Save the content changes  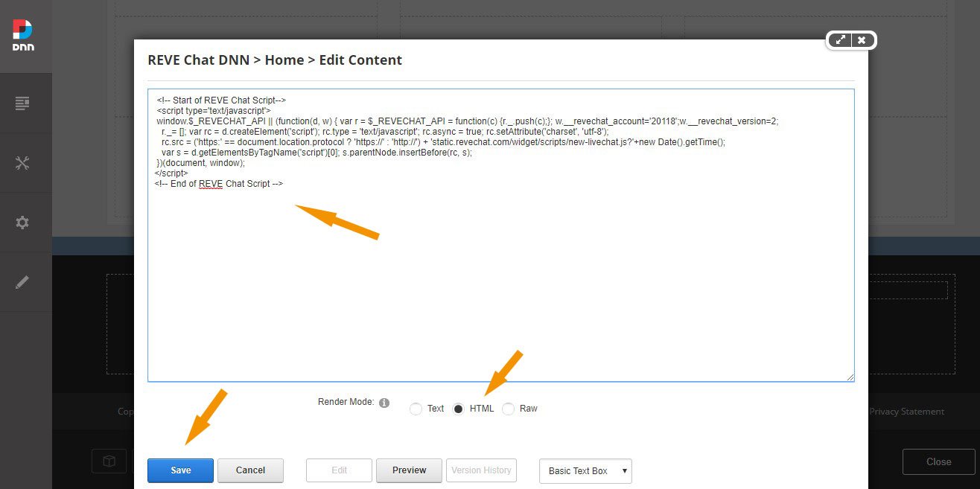click(180, 470)
